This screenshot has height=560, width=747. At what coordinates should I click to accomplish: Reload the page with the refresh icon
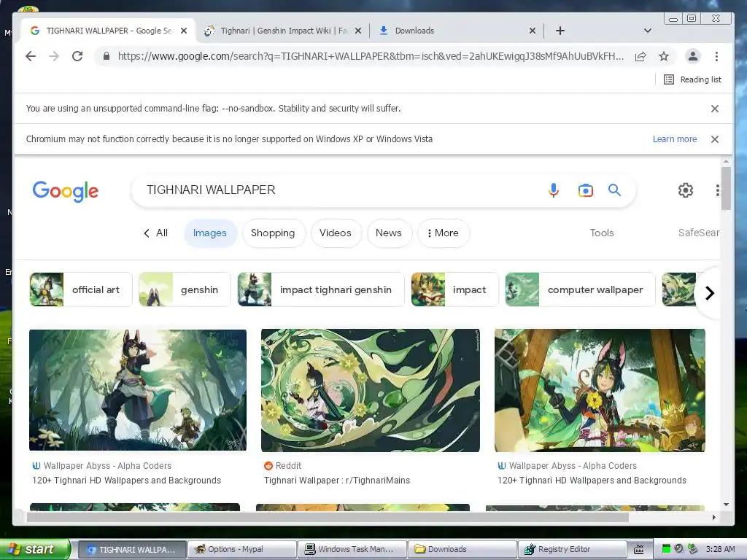click(77, 56)
